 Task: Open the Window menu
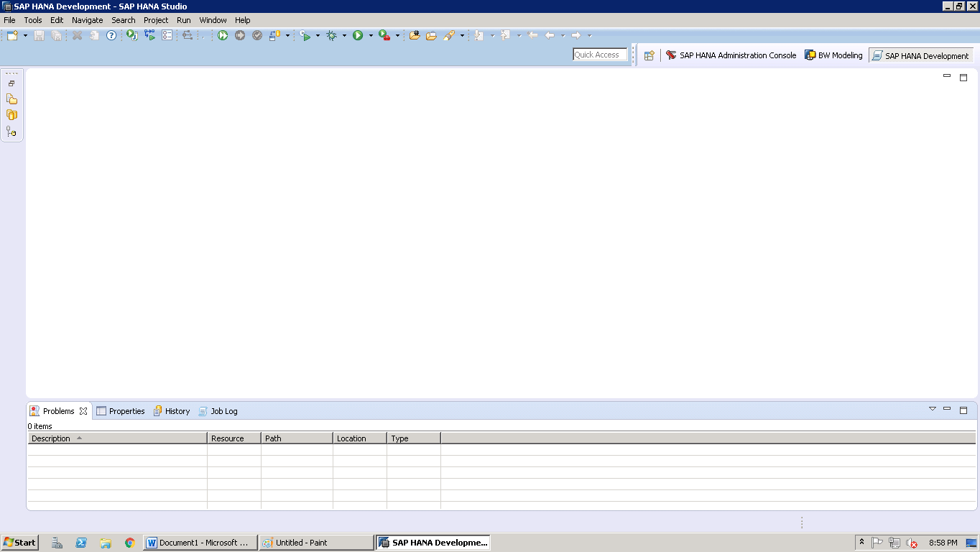pyautogui.click(x=213, y=20)
